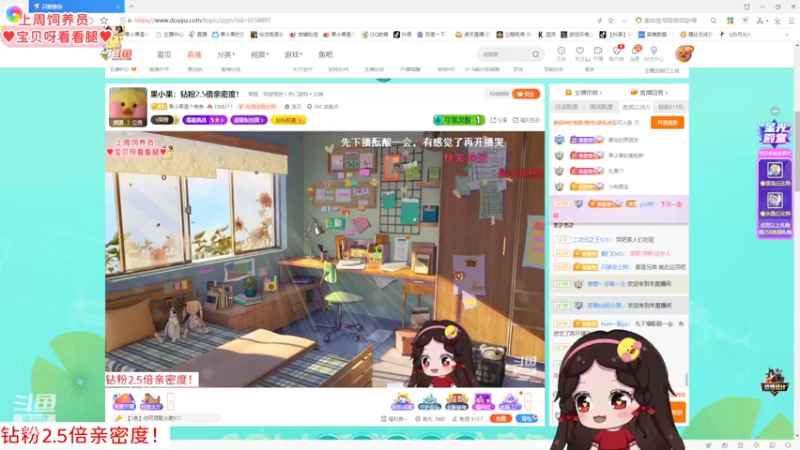Click the green lottery-chances counter badge

[459, 120]
